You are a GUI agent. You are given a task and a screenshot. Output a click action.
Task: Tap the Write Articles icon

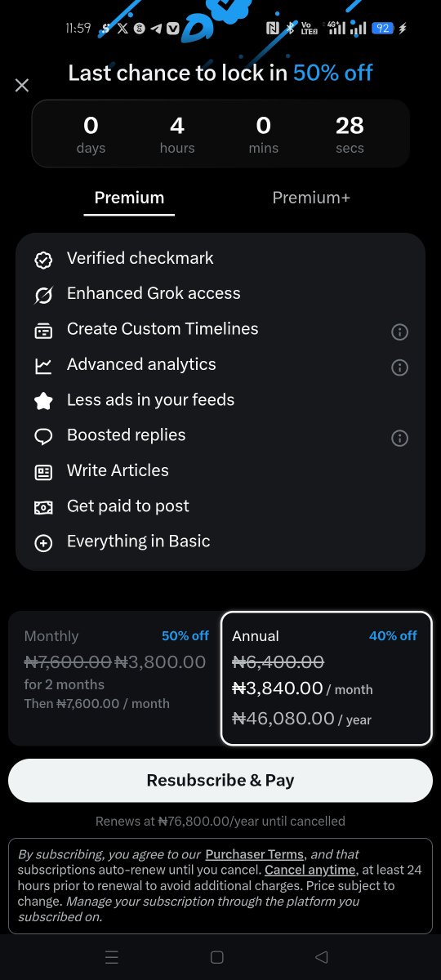click(43, 472)
